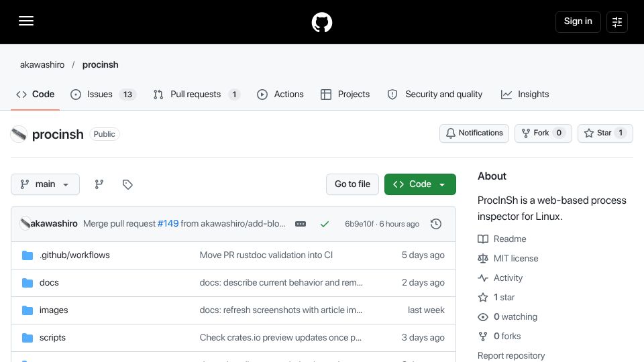Go to the Actions tab

click(280, 95)
